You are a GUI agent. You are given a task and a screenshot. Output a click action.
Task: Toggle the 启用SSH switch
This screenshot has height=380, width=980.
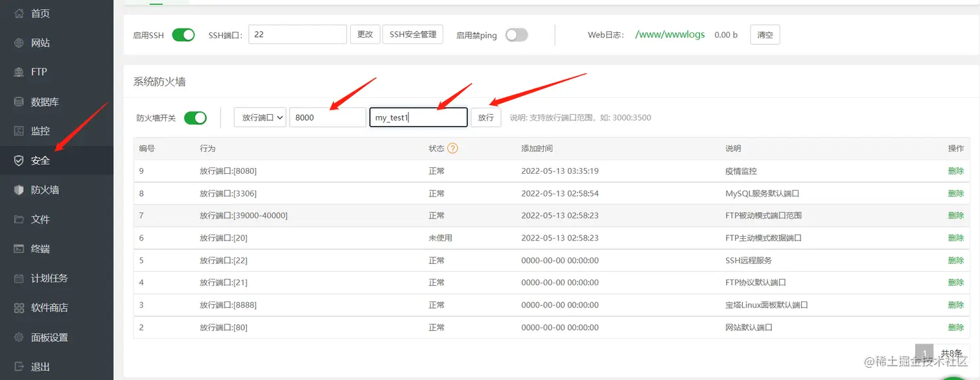click(x=183, y=35)
